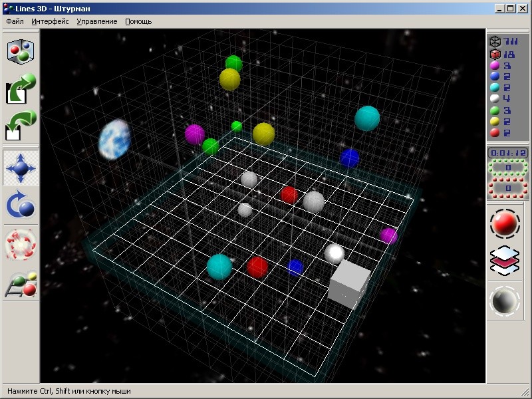Click the explosion effect icon
Screen dimensions: 532x399
(x=21, y=245)
